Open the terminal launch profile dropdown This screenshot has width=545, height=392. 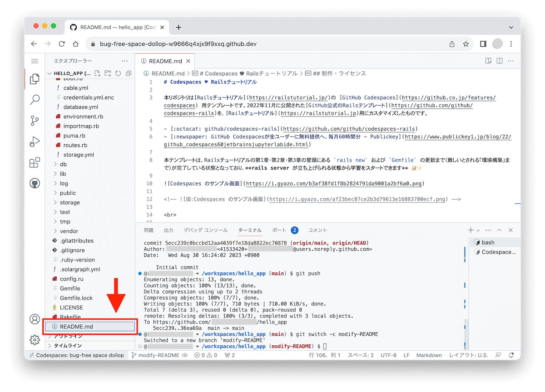click(x=478, y=230)
